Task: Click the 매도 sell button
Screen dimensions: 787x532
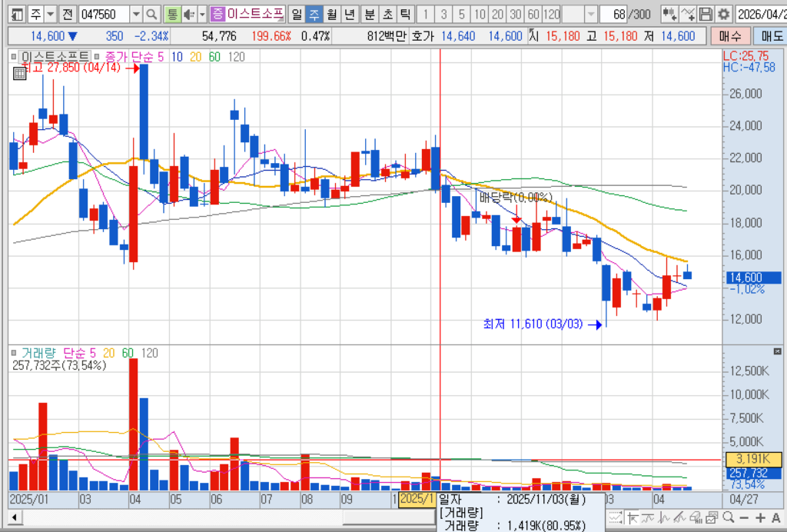Action: [770, 35]
